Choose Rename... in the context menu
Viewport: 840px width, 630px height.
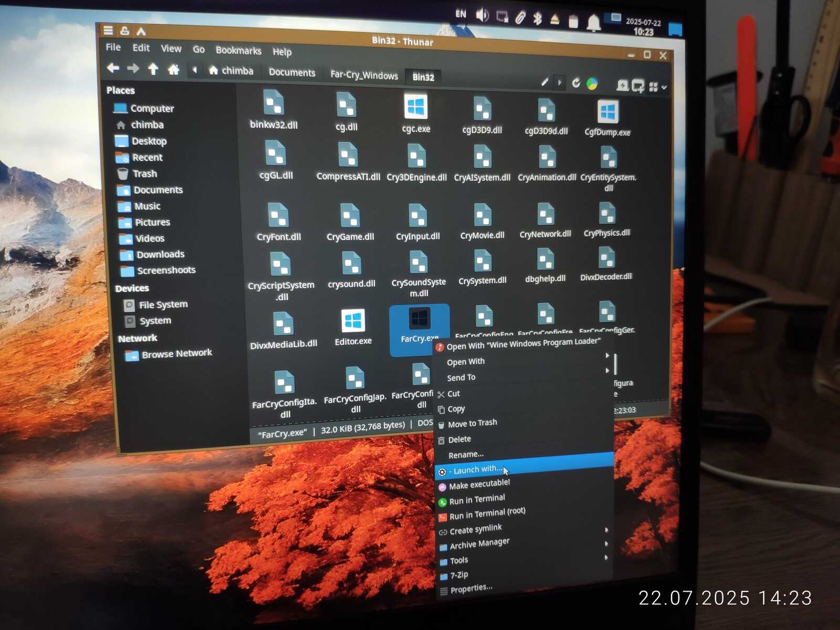525,454
